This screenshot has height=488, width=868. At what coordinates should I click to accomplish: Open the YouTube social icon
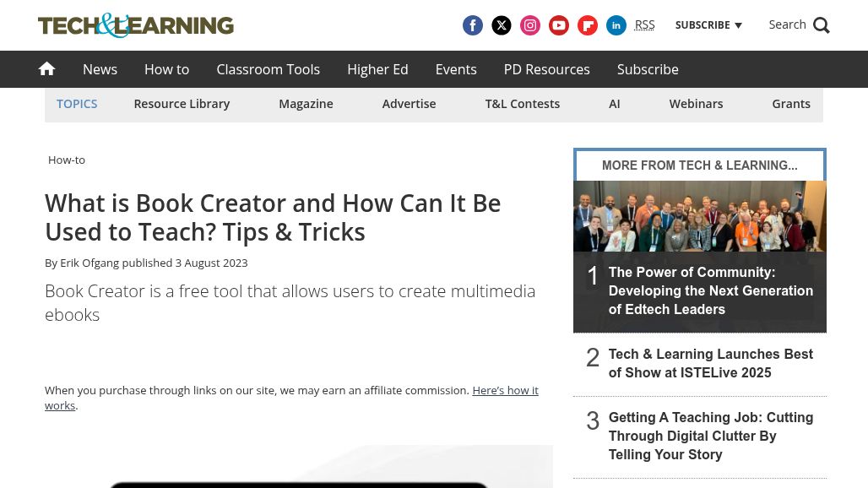[559, 25]
